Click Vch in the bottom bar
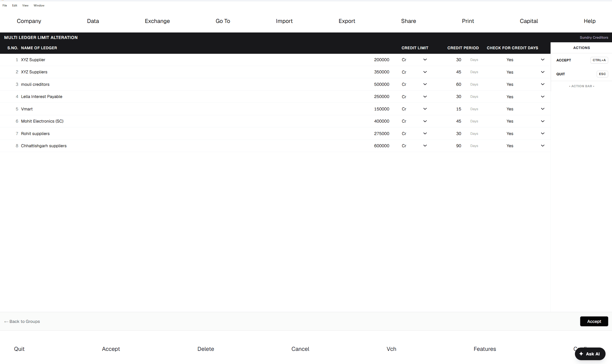This screenshot has height=364, width=612. (391, 349)
